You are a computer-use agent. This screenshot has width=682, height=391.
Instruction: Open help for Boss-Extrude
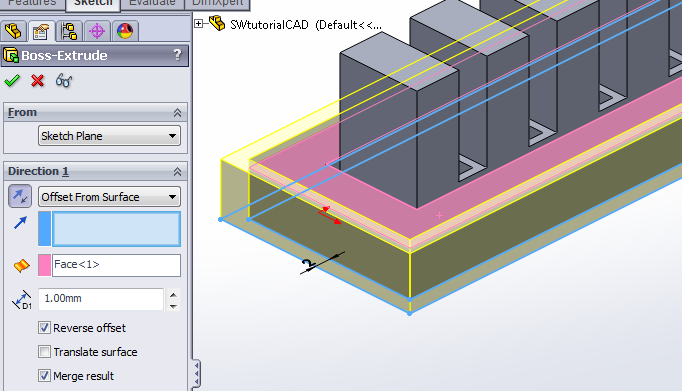pyautogui.click(x=177, y=55)
